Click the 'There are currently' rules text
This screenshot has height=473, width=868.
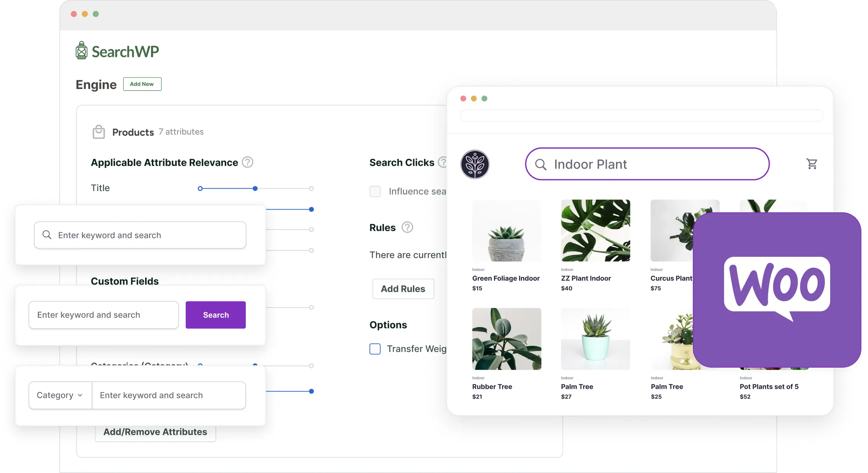(x=408, y=255)
